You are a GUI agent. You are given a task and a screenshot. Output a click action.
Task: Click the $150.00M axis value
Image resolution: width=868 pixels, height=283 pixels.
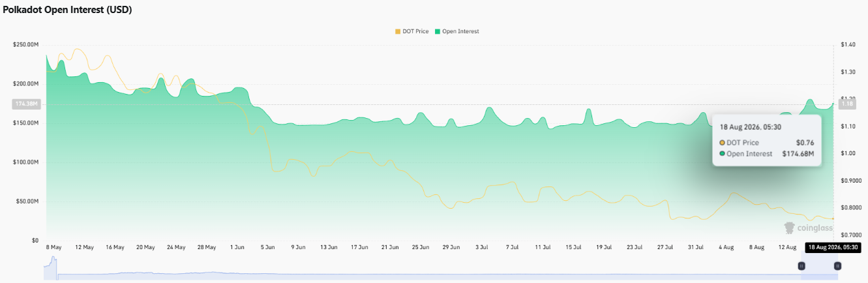click(26, 123)
